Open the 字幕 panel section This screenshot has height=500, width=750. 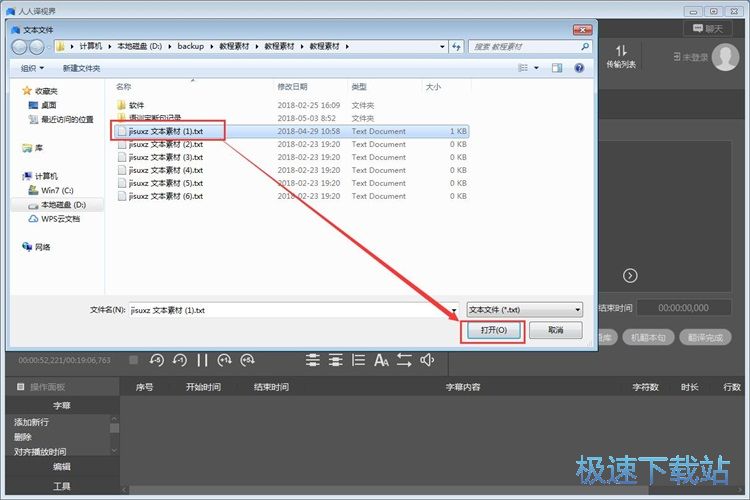62,405
